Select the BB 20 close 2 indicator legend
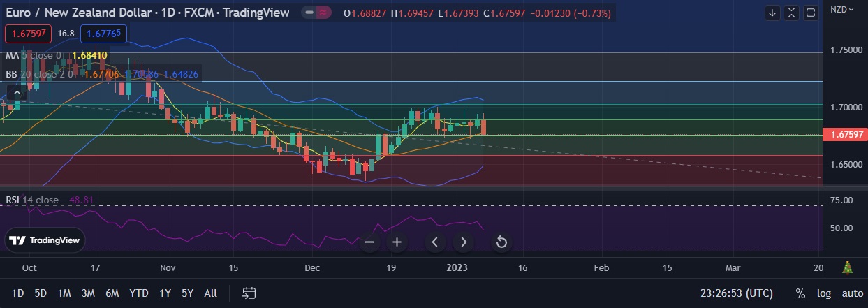This screenshot has height=308, width=868. click(x=38, y=73)
